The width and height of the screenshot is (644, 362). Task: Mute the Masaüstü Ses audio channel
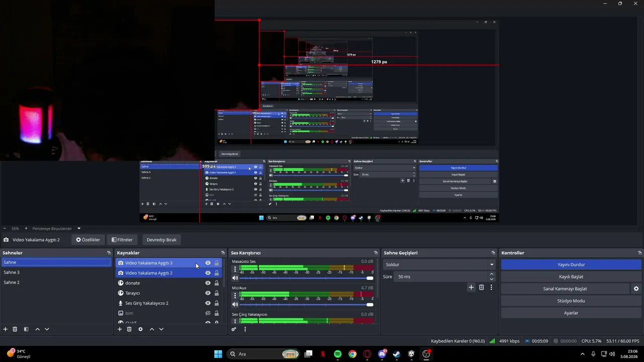[x=235, y=278]
